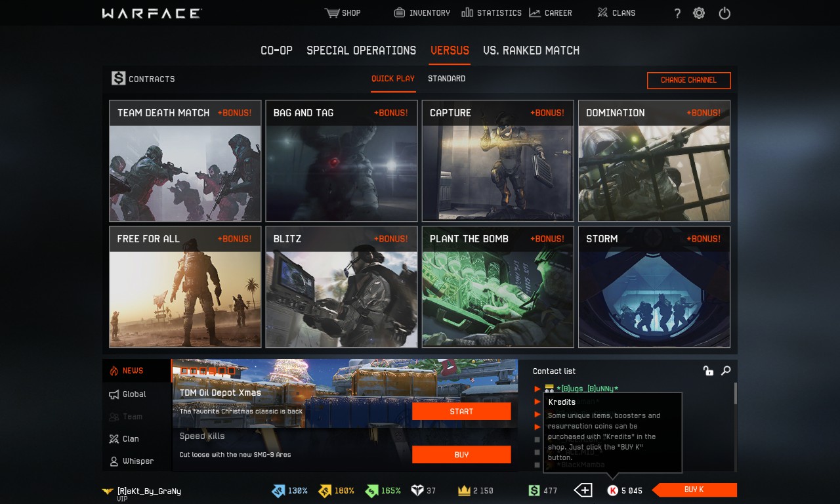Open Statistics with the bar chart icon
This screenshot has width=840, height=504.
click(467, 12)
